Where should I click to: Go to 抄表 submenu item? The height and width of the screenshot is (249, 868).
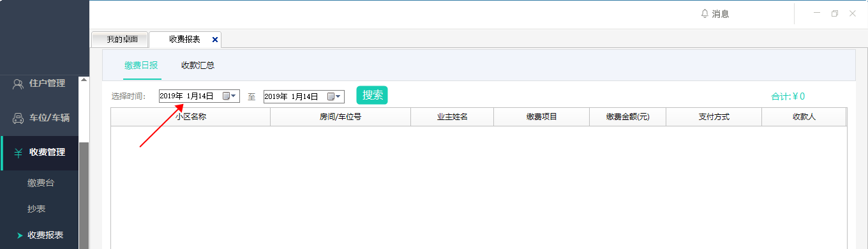[x=36, y=209]
